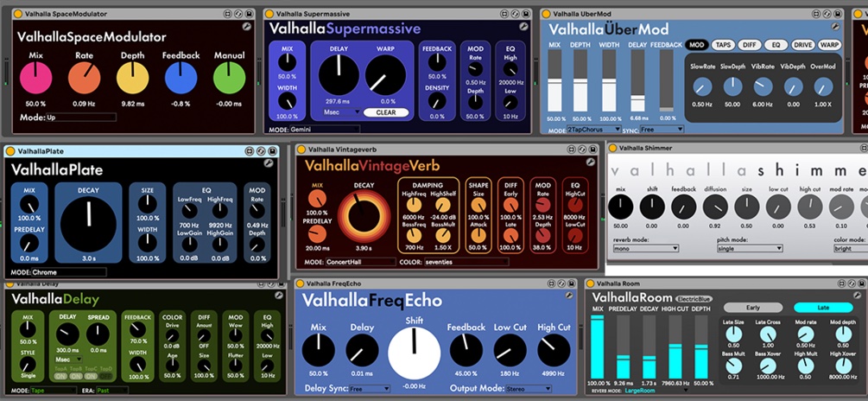
Task: Toggle TapC ON switch in ValhallaDelay
Action: (x=91, y=376)
